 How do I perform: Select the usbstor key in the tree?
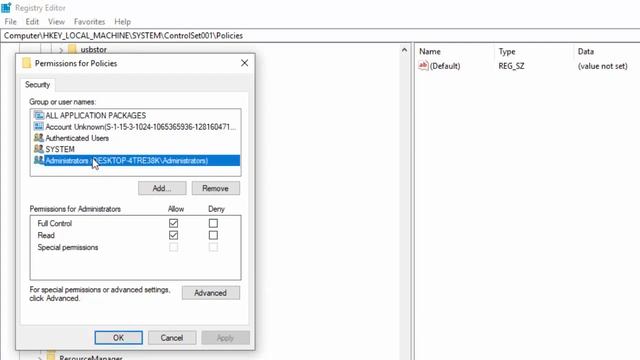point(94,49)
